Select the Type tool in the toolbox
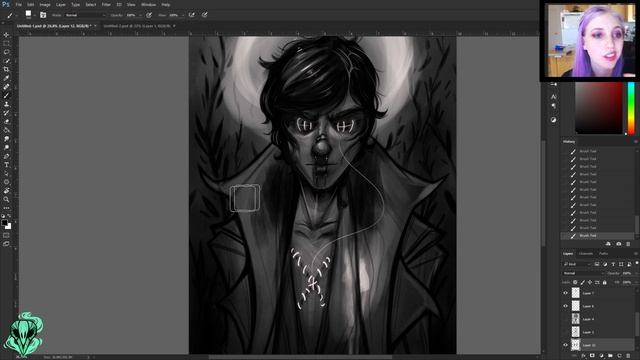This screenshot has width=640, height=360. 6,164
